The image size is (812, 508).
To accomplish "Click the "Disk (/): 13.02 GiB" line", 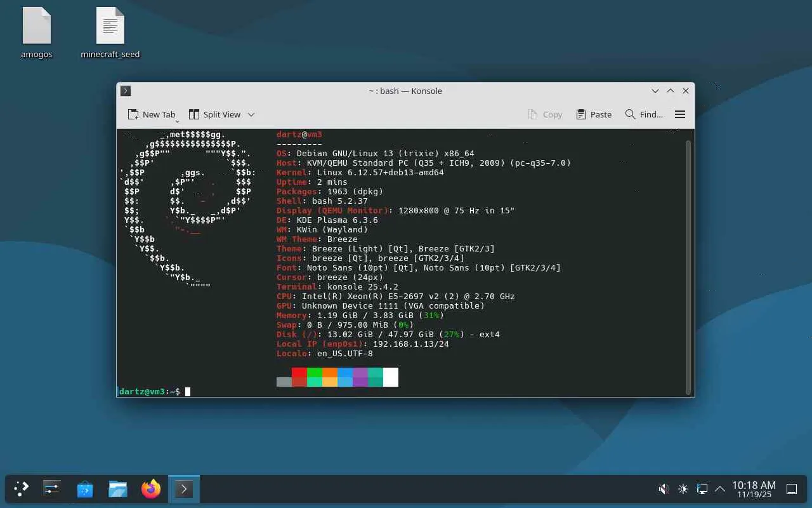I will pyautogui.click(x=388, y=335).
